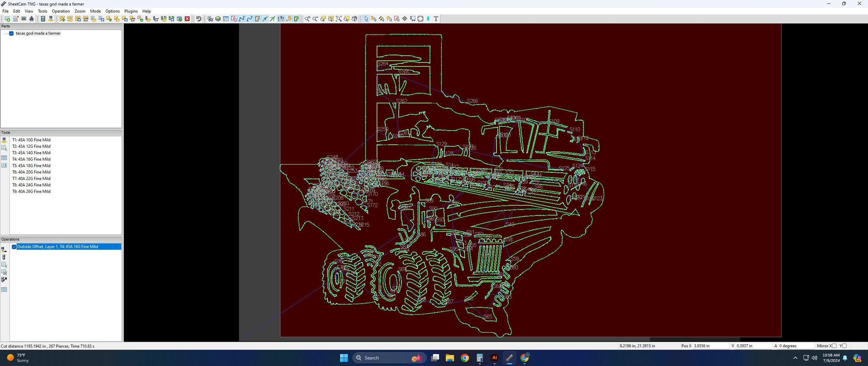Click the angle A degrees field
This screenshot has height=366, width=868.
pos(796,346)
